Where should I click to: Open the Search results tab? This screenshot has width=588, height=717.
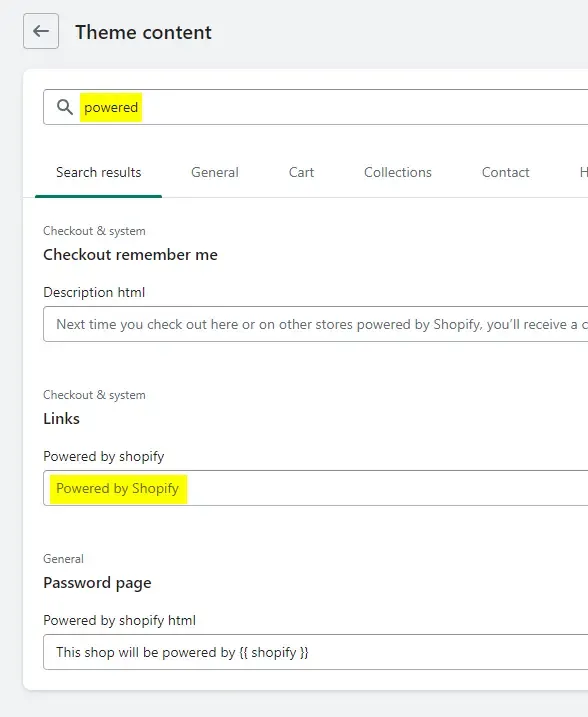coord(98,172)
